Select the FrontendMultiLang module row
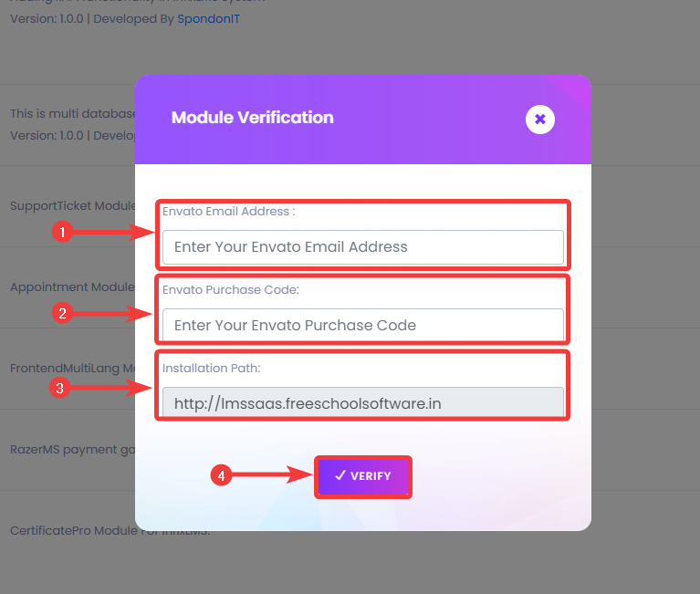This screenshot has width=700, height=594. pos(72,369)
